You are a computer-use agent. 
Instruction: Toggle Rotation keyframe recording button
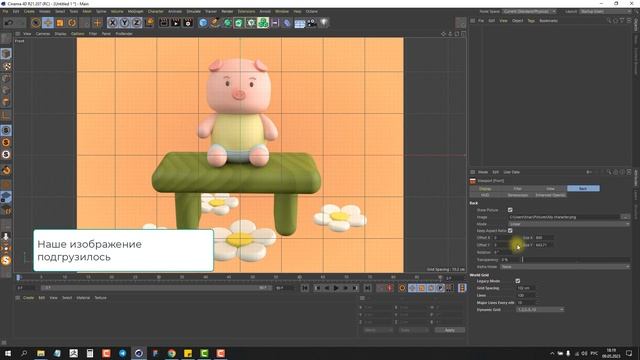tap(431, 288)
